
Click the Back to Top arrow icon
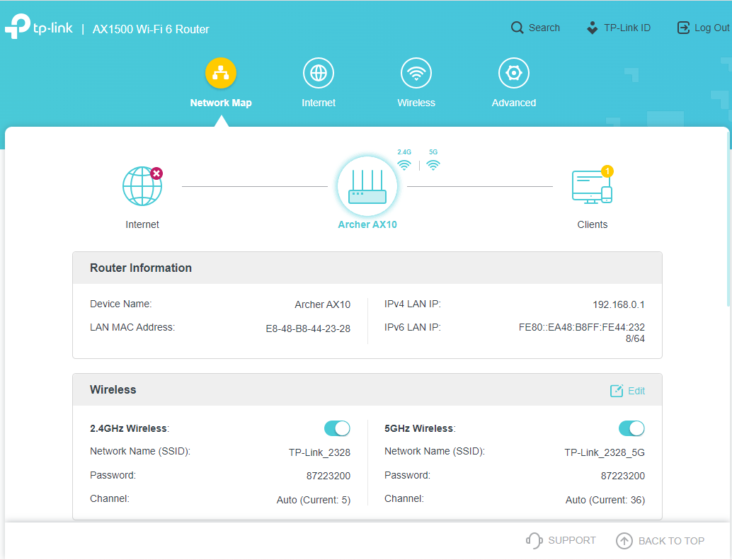click(x=624, y=541)
